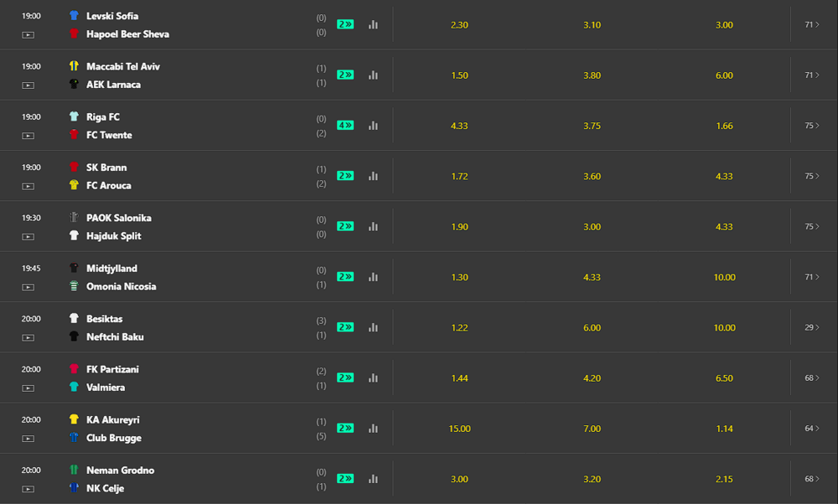Select 1.50 odds for Maccabi Tel Aviv
Viewport: 838px width, 504px height.
[x=459, y=75]
